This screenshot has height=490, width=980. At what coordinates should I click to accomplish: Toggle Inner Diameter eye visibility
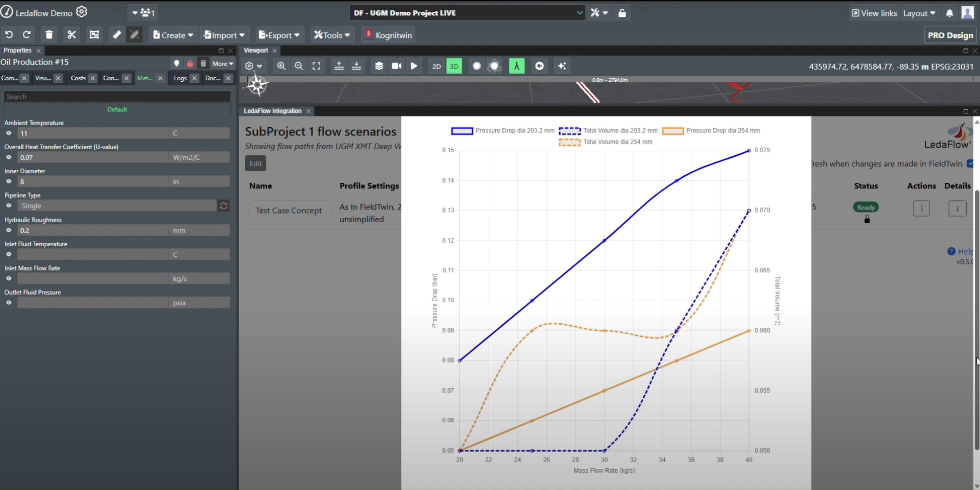(x=9, y=182)
